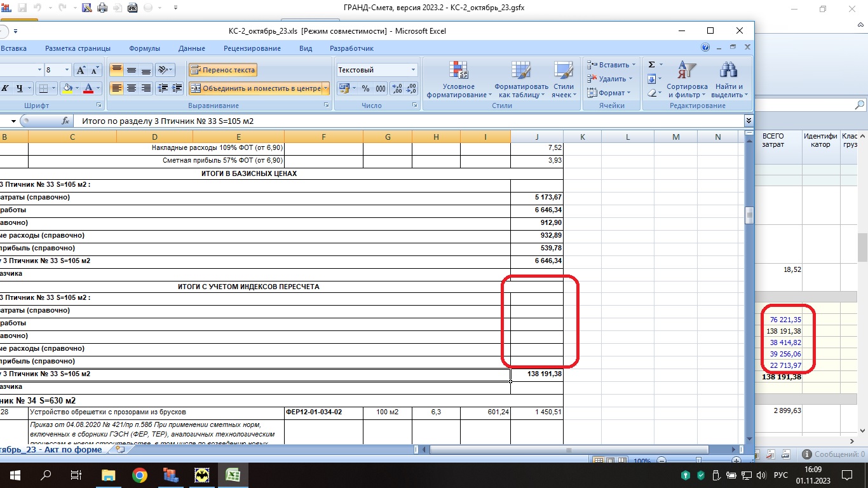Click the Excel Help question mark icon
Viewport: 868px width, 488px height.
(705, 48)
